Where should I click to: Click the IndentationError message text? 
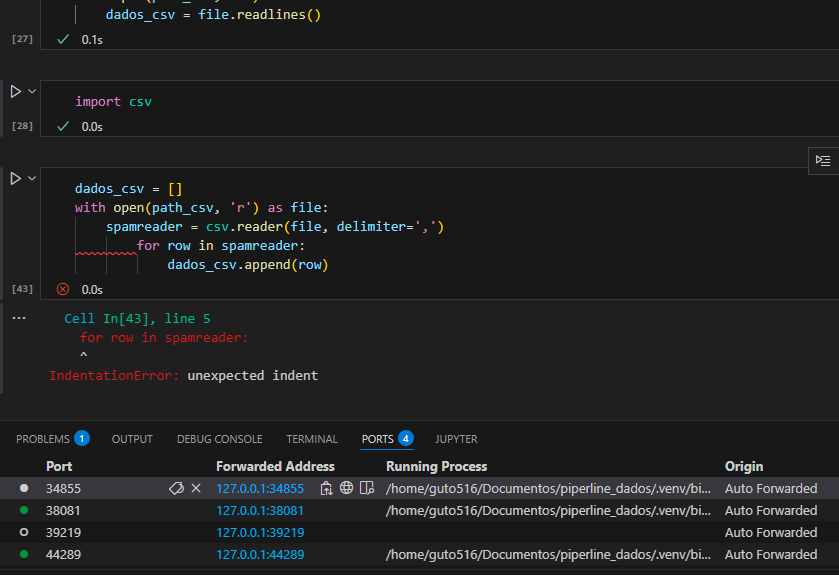click(x=184, y=375)
